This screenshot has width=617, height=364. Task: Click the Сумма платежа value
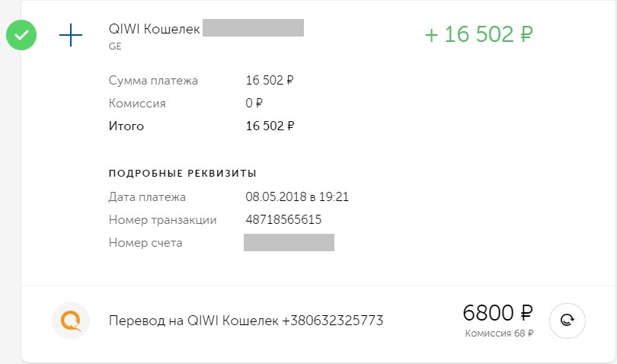click(270, 80)
